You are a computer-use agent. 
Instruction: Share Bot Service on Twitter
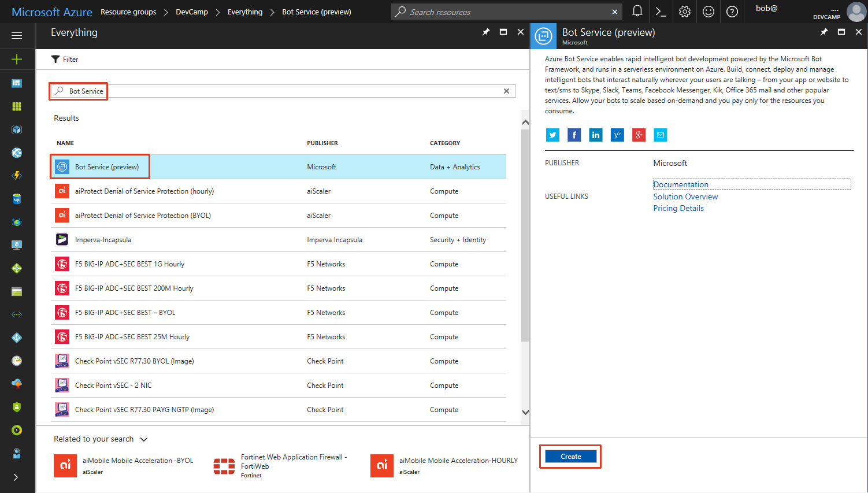553,135
